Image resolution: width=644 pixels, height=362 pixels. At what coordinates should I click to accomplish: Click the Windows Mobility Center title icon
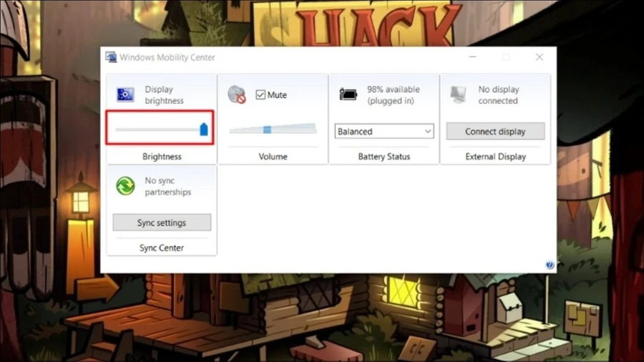[111, 57]
